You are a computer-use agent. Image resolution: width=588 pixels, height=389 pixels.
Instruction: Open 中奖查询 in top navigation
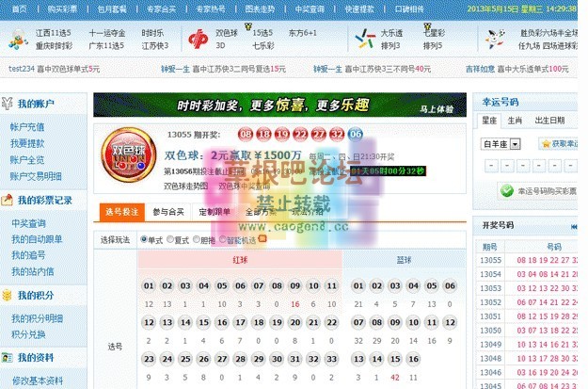pyautogui.click(x=310, y=8)
